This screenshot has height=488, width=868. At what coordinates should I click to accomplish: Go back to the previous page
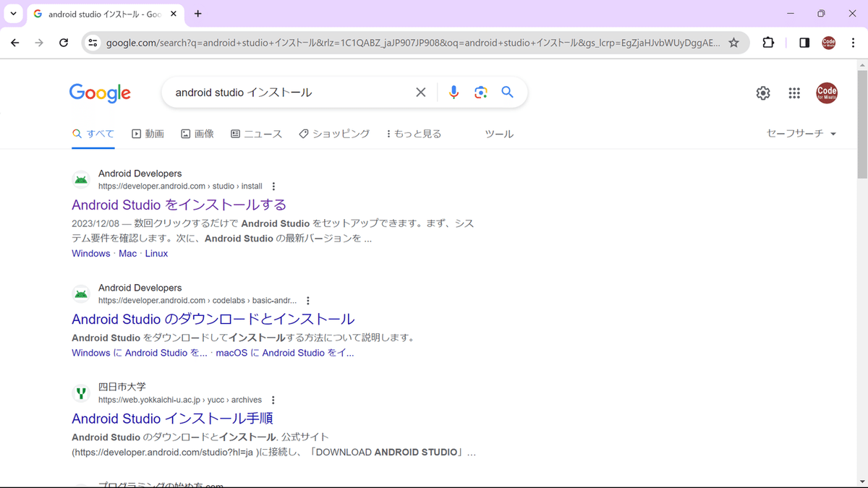15,43
